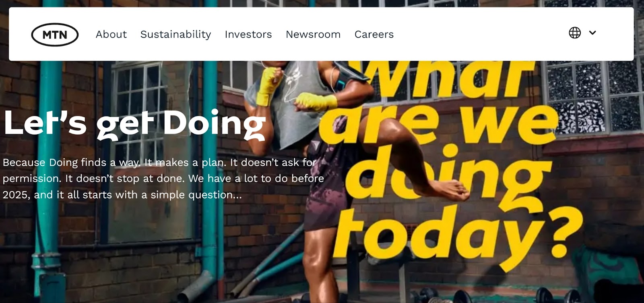Expand the country selector chevron arrow
The width and height of the screenshot is (644, 303).
coord(592,33)
